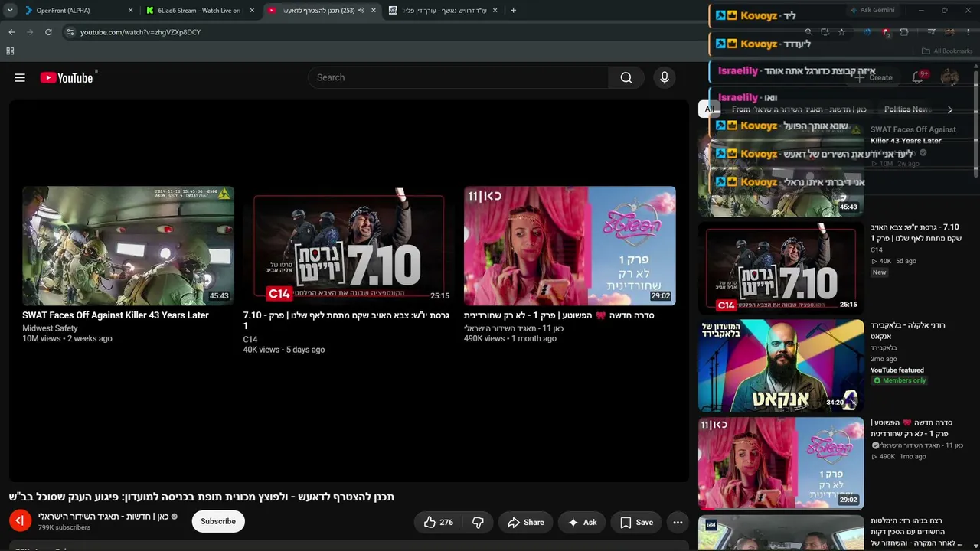Click the Share arrow button
Viewport: 980px width, 551px height.
pyautogui.click(x=525, y=523)
